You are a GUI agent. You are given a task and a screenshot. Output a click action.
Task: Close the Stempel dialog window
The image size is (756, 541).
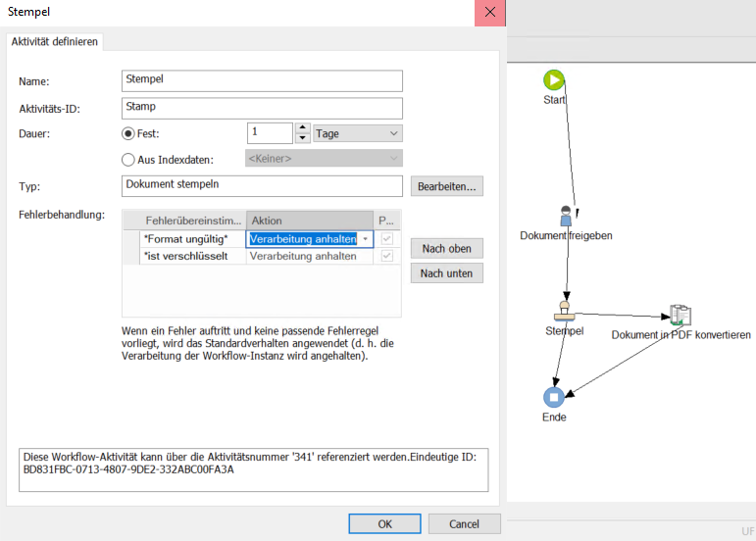tap(490, 13)
